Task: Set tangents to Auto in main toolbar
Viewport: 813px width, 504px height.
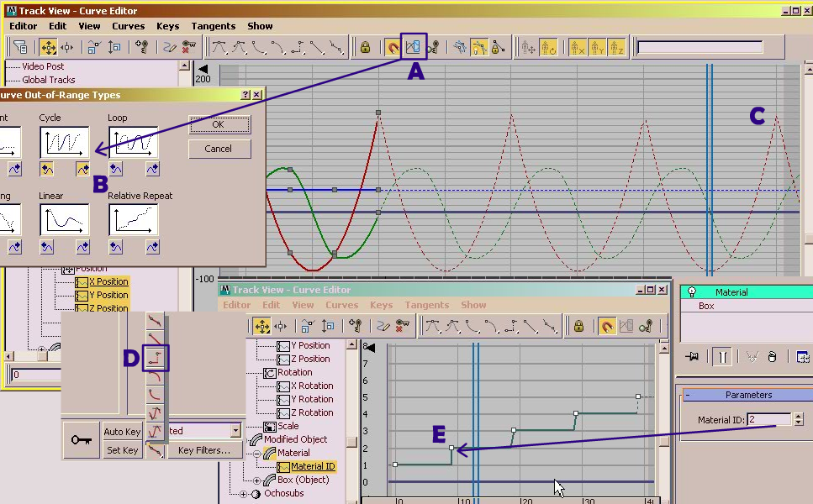Action: (219, 48)
